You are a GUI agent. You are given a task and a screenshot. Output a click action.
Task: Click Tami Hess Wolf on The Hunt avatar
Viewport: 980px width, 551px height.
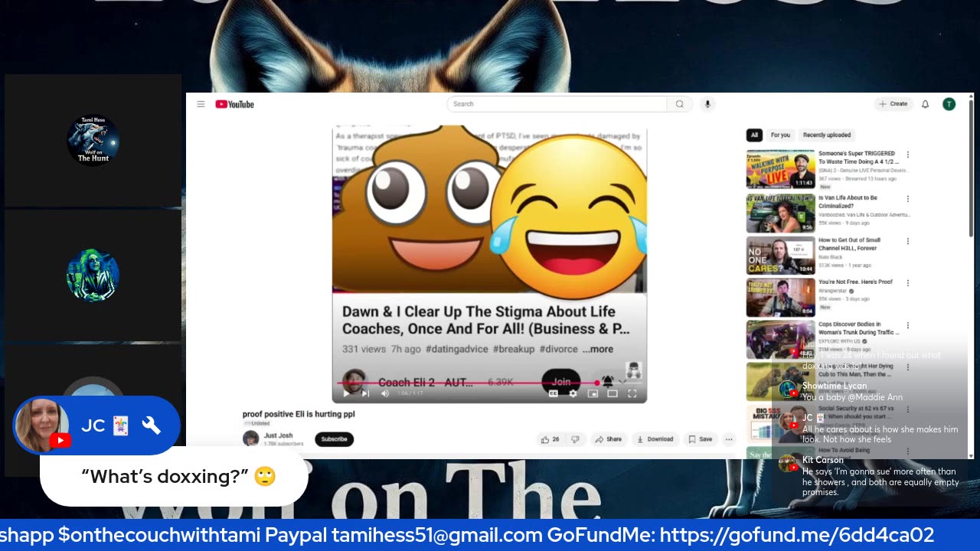click(x=93, y=141)
